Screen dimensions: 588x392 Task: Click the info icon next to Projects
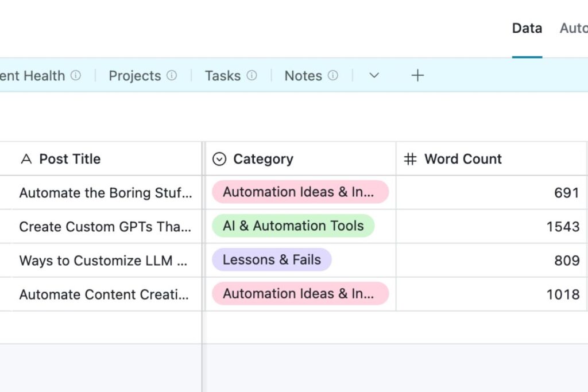coord(172,75)
